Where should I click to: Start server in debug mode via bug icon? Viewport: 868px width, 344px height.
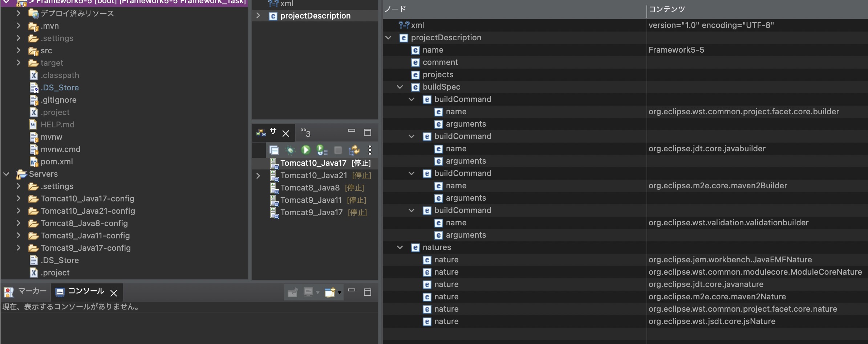pyautogui.click(x=290, y=150)
